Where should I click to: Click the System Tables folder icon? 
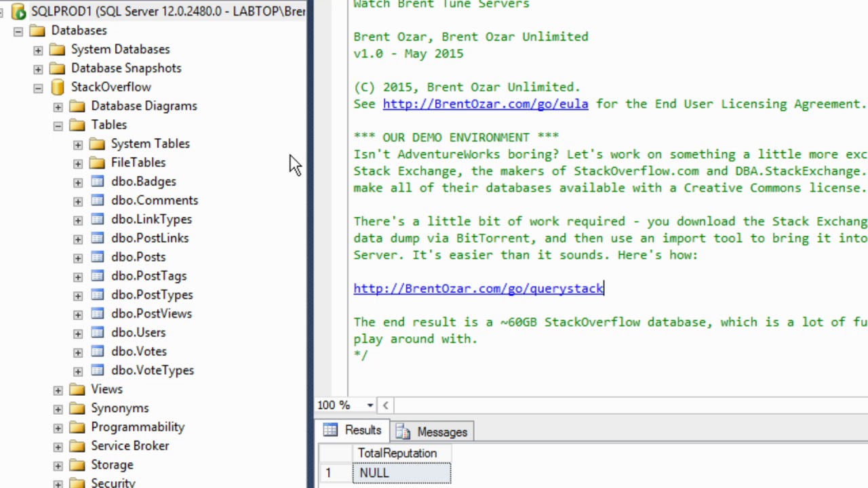97,144
